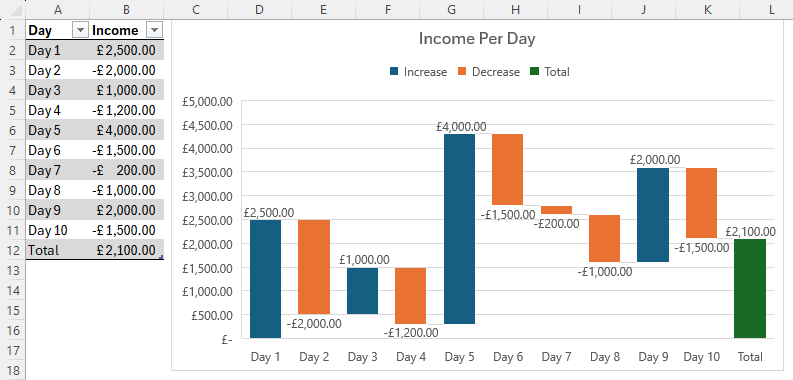Select column D header
The image size is (793, 380).
coord(259,9)
